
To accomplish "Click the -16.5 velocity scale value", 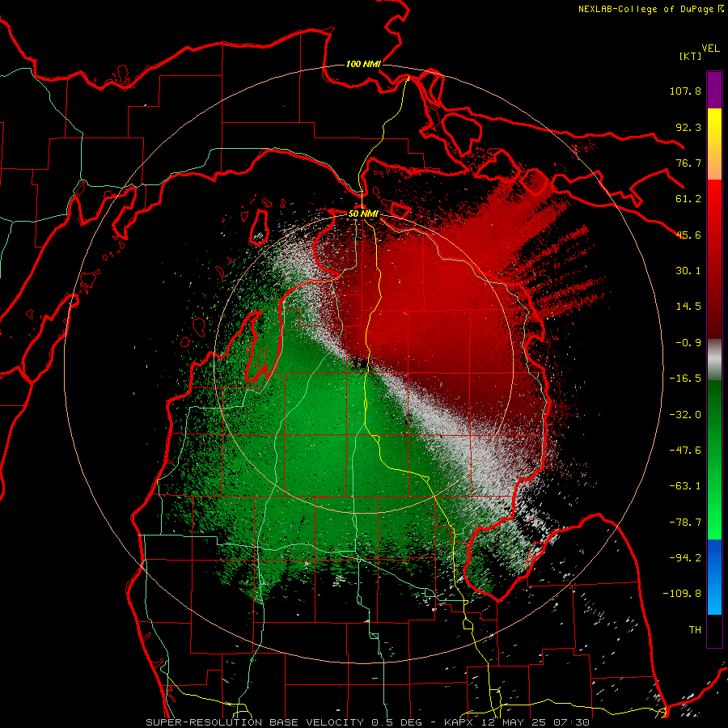I will pyautogui.click(x=685, y=379).
